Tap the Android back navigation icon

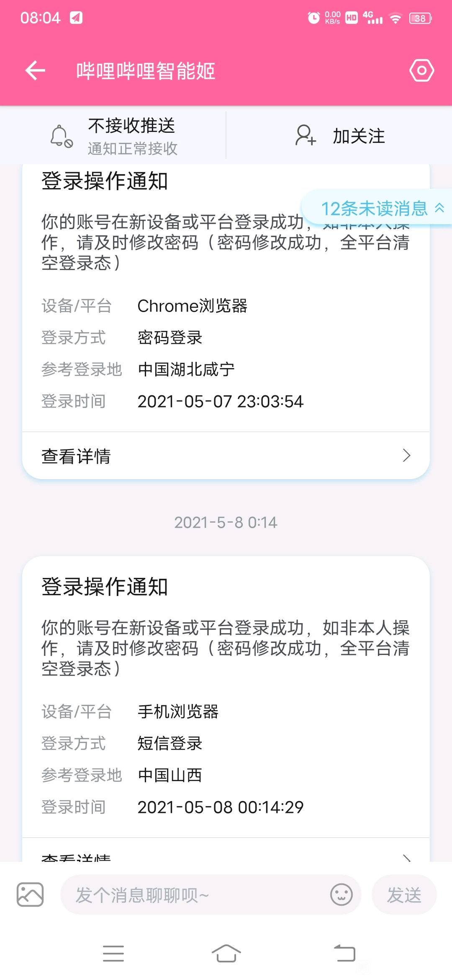tap(344, 954)
